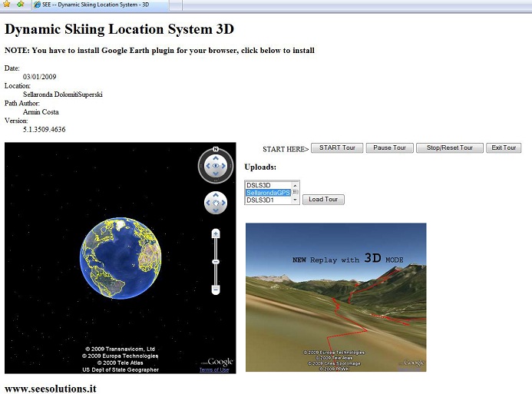Select DSLS3D in the uploads list
The height and width of the screenshot is (394, 532).
(268, 185)
